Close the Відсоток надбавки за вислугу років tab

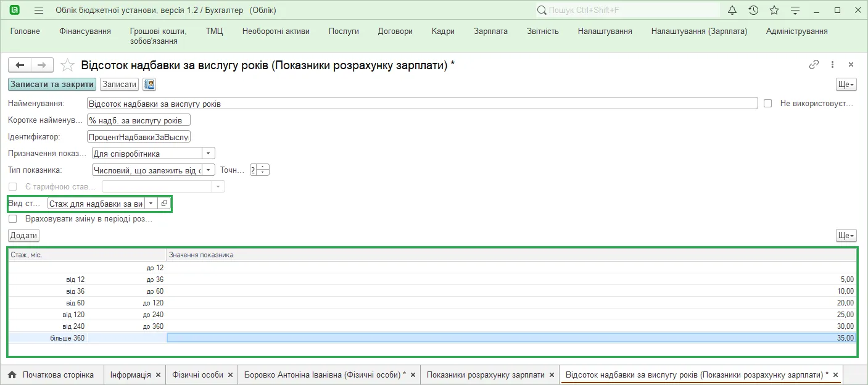coord(836,375)
